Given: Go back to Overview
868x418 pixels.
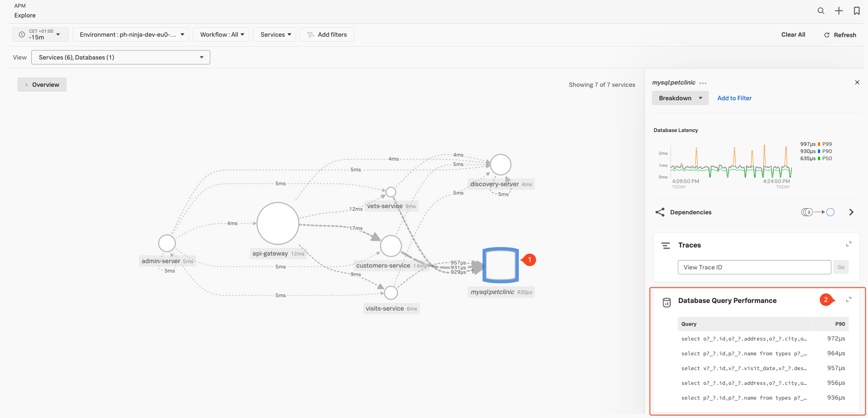Looking at the screenshot, I should click(x=42, y=85).
